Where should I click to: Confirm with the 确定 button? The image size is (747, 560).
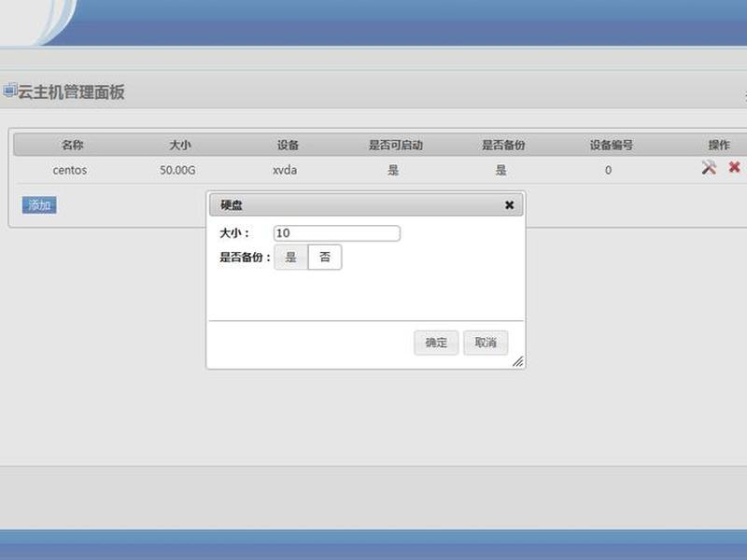pos(436,343)
